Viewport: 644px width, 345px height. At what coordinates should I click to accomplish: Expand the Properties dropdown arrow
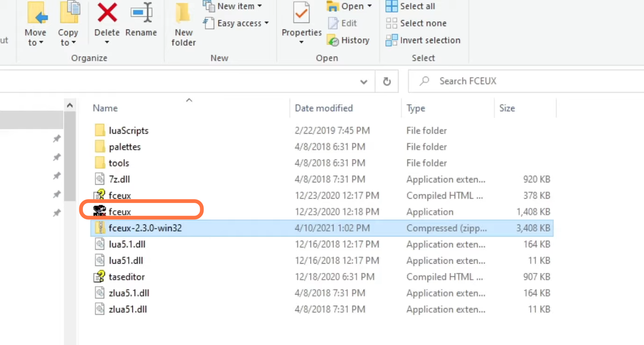pyautogui.click(x=301, y=43)
